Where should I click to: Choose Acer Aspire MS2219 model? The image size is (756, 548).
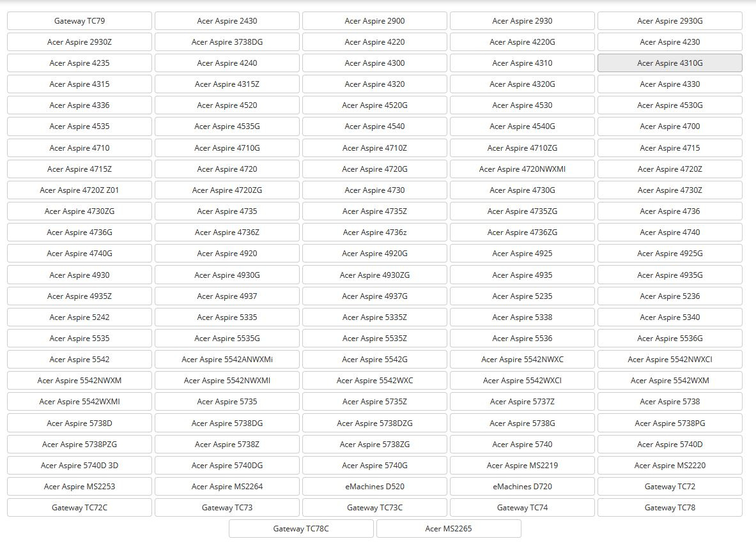coord(522,466)
